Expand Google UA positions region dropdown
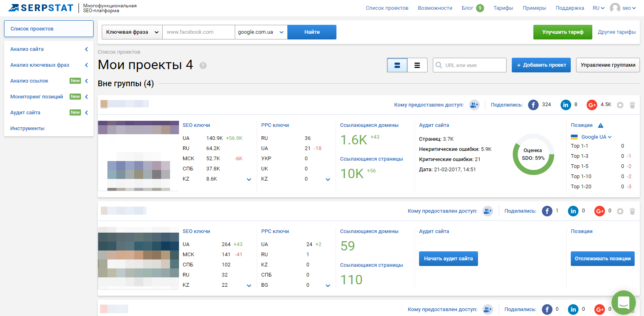The image size is (644, 316). pos(596,137)
